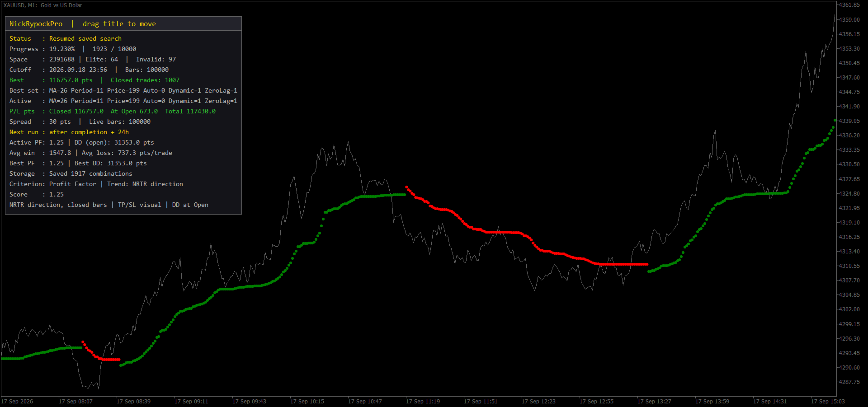868x407 pixels.
Task: Click the Status 'Resumed saved search' row
Action: coord(66,39)
